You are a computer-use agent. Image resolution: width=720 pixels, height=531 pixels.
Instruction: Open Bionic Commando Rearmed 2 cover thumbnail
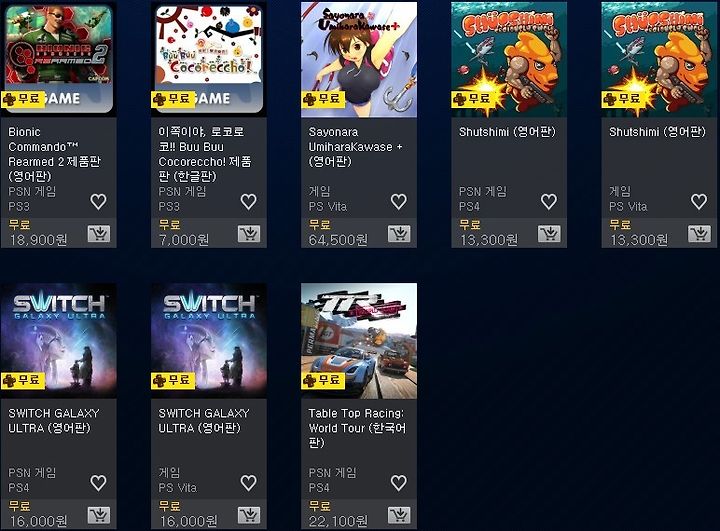click(59, 59)
